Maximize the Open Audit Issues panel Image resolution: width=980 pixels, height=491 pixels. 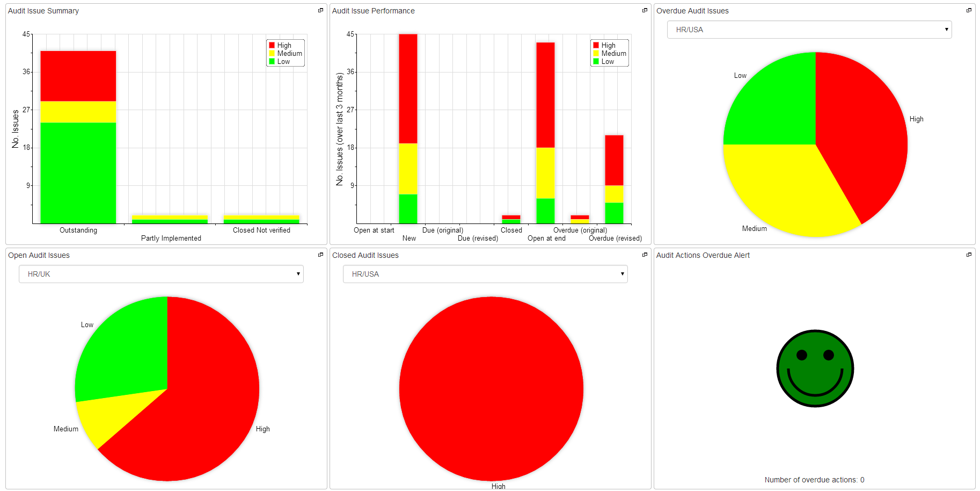coord(320,255)
